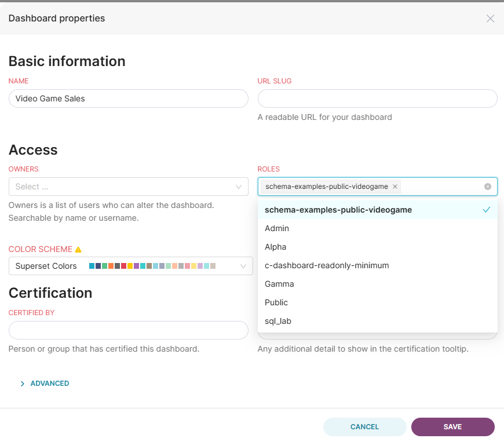
Task: Click the color scheme warning icon
Action: [x=78, y=250]
